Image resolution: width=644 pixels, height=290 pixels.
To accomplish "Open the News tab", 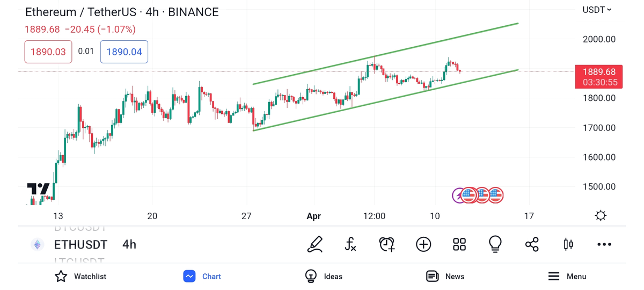I will (445, 276).
